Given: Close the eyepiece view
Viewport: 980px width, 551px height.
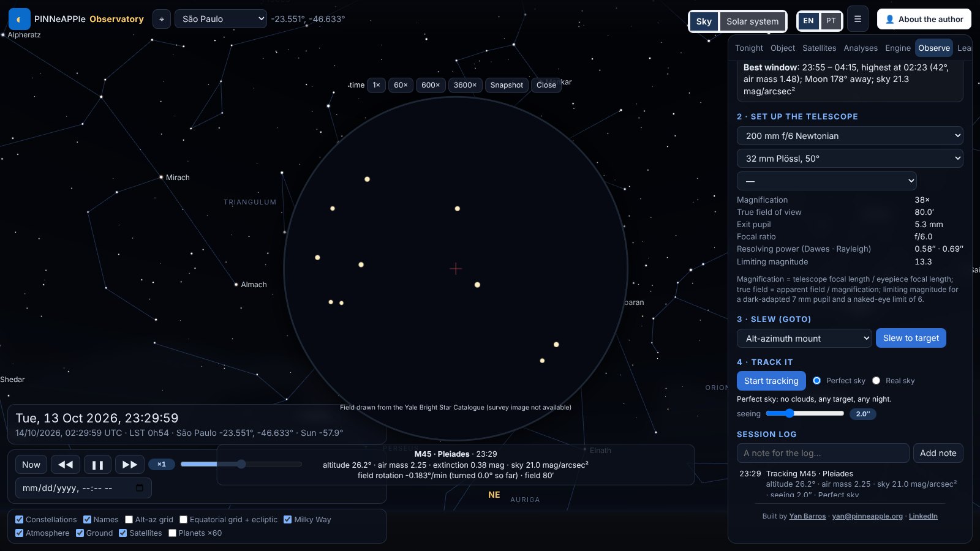Looking at the screenshot, I should pos(546,85).
